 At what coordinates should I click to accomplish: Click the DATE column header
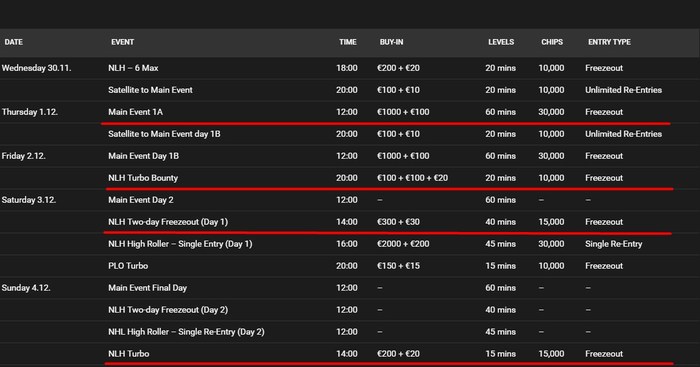tap(13, 42)
